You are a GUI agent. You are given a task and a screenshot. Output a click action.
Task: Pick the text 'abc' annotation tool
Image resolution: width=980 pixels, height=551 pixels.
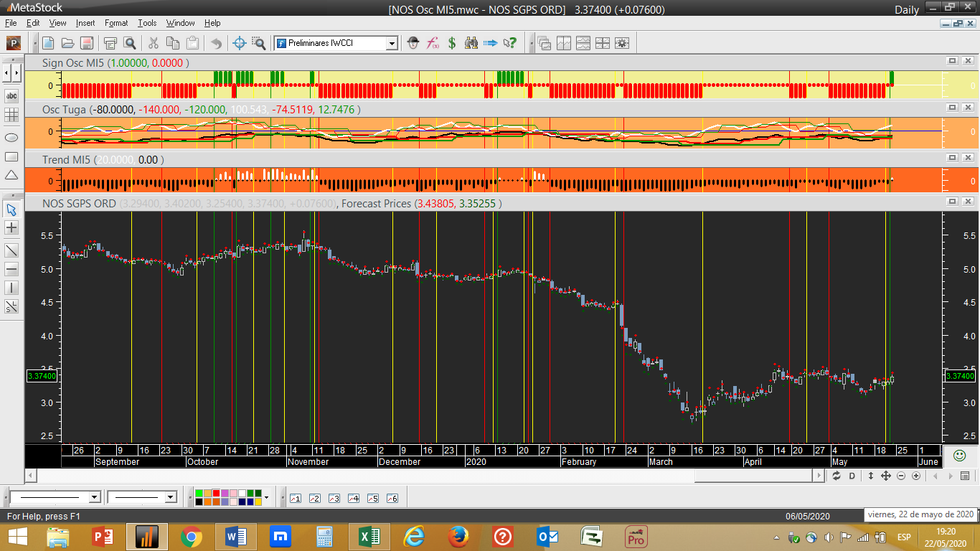(x=11, y=95)
